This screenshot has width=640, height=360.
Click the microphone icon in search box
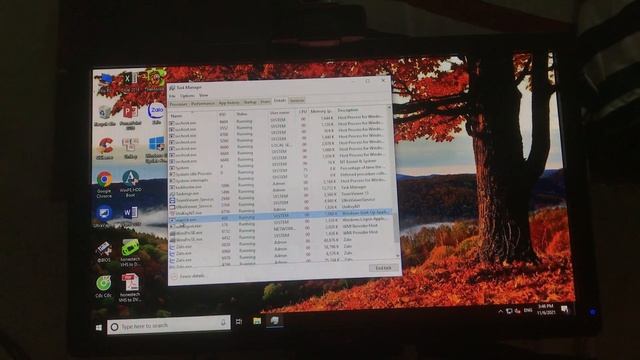coord(223,323)
